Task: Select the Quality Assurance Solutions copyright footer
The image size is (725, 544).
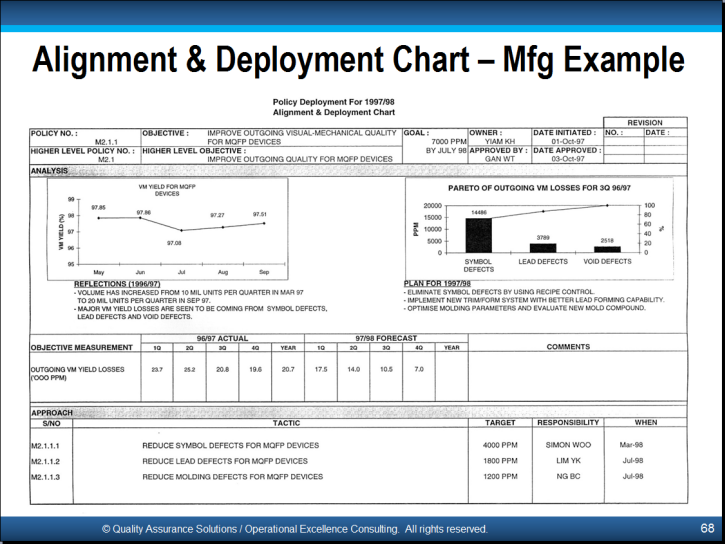Action: (x=295, y=529)
